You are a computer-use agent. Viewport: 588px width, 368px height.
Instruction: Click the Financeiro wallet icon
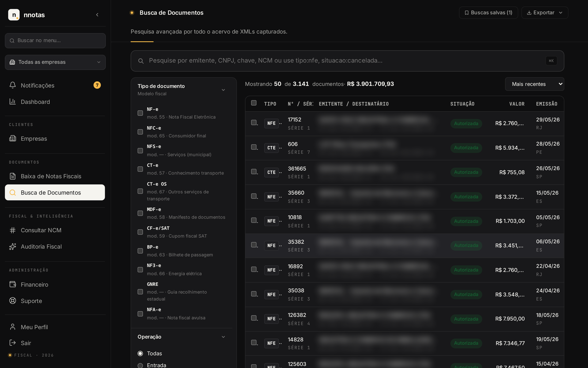point(13,285)
